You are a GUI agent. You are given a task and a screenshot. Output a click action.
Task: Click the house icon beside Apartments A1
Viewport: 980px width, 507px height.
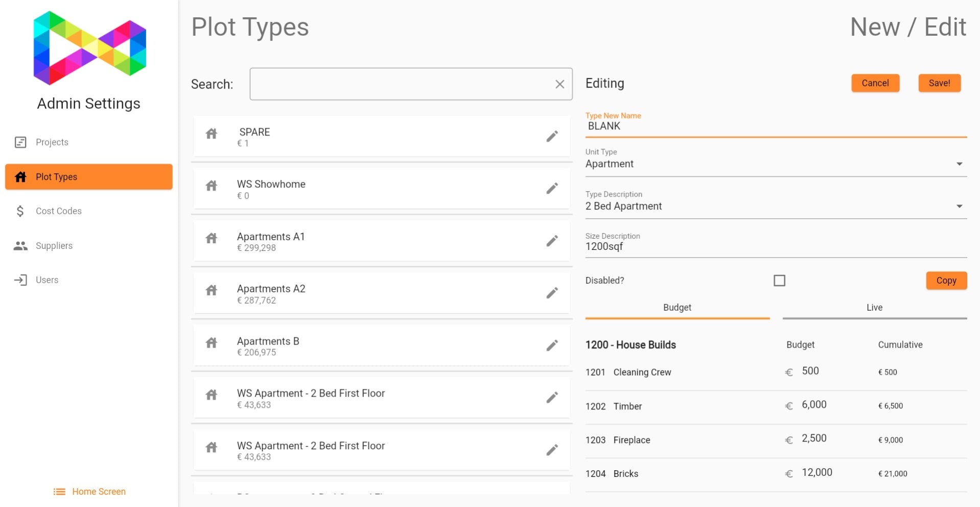tap(212, 239)
